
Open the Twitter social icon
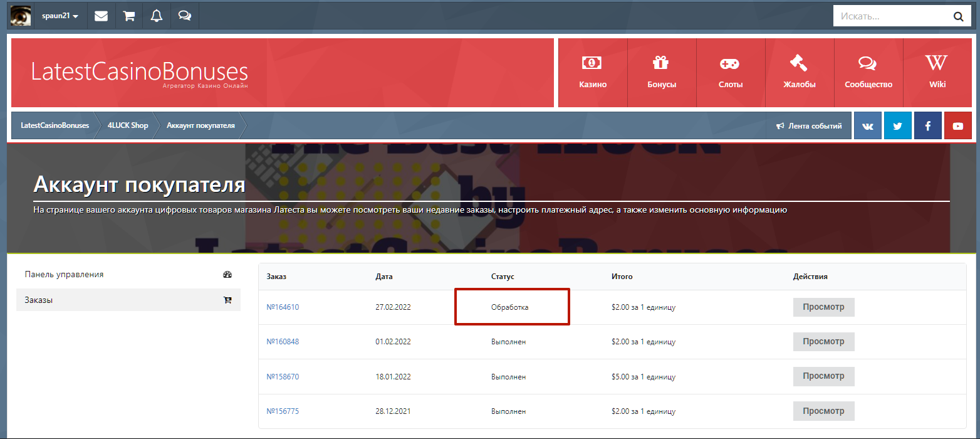[x=898, y=126]
